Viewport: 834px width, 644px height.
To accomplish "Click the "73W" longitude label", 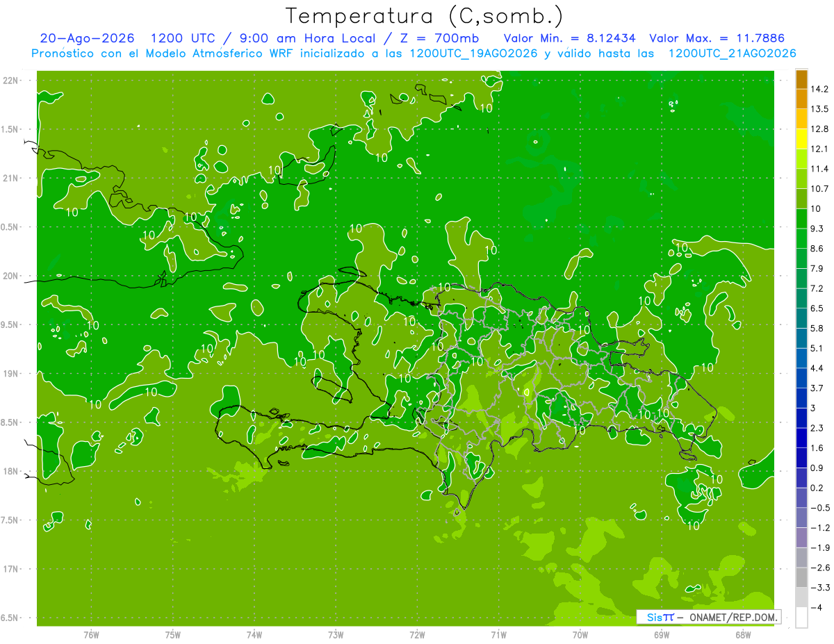I will (336, 635).
